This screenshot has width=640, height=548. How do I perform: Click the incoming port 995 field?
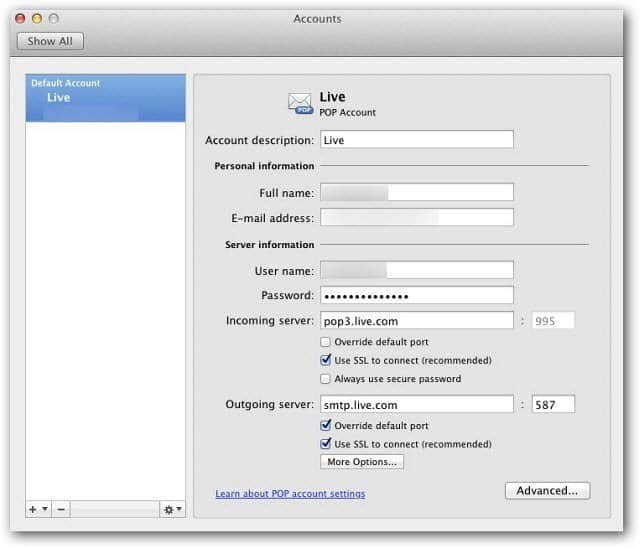click(x=553, y=321)
